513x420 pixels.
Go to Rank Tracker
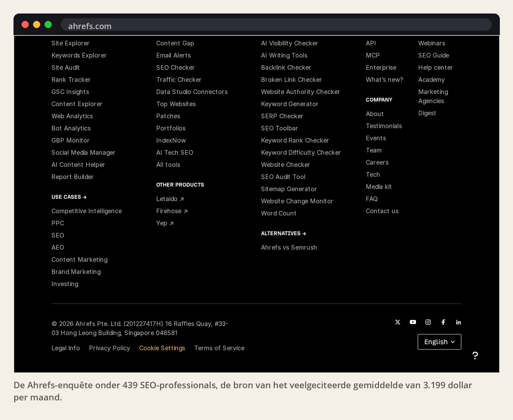pyautogui.click(x=71, y=80)
